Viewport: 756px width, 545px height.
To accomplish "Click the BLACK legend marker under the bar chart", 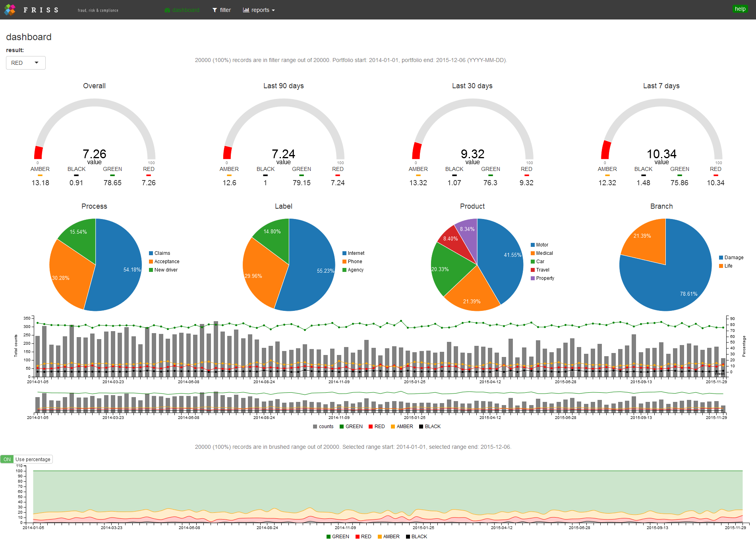I will (x=421, y=426).
